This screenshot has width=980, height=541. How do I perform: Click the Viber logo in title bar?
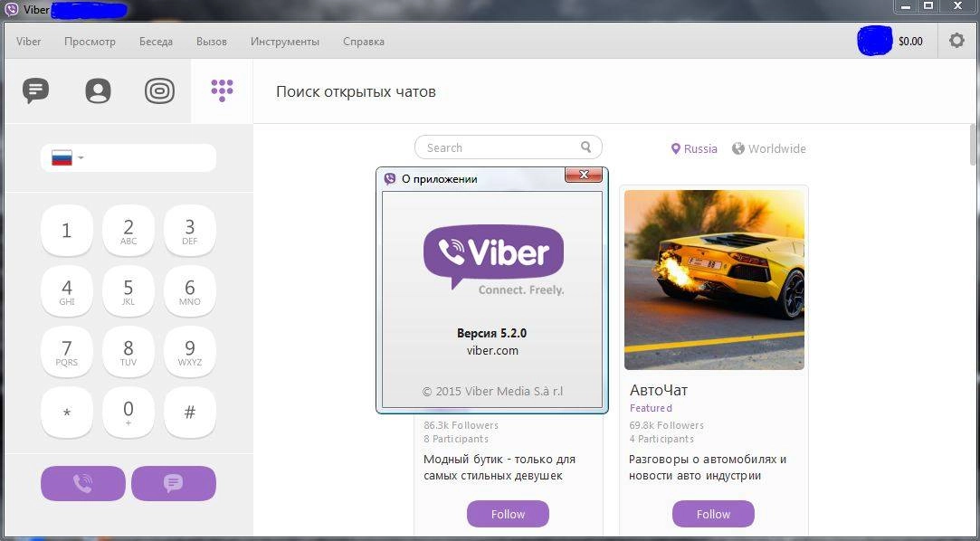(11, 9)
